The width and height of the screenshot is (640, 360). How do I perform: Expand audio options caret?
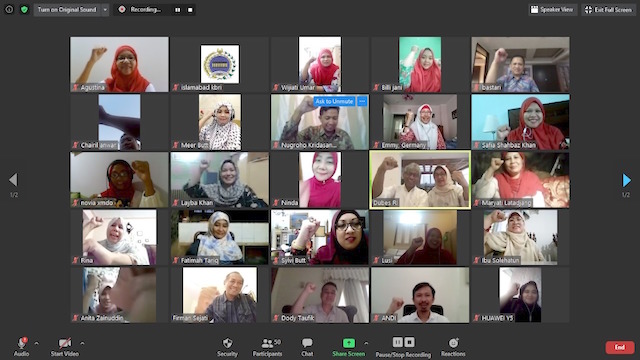coord(36,343)
